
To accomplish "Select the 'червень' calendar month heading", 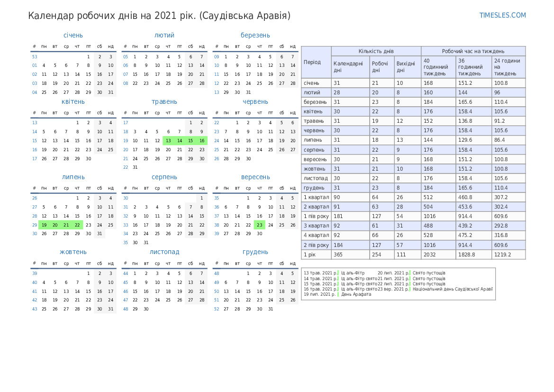I will 255,102.
